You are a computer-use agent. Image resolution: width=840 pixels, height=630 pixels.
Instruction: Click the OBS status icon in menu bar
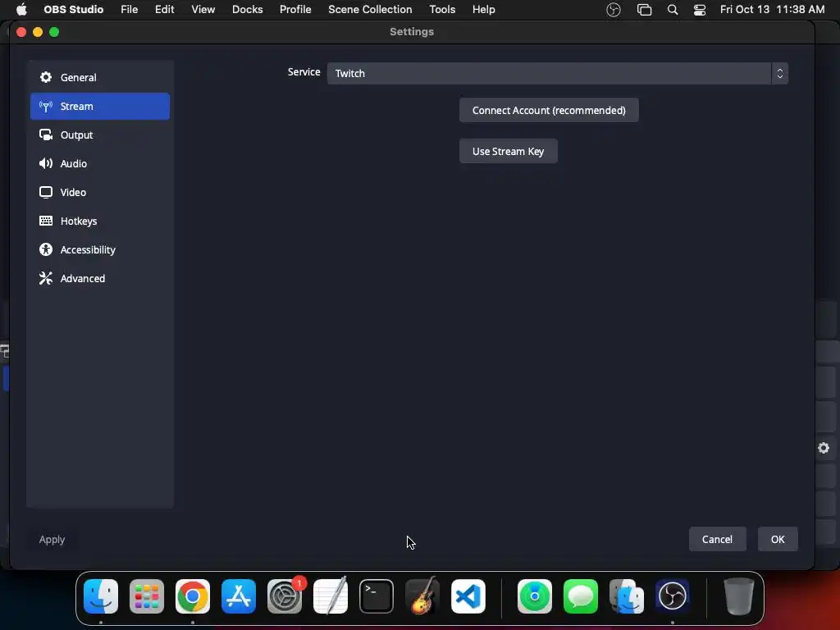[x=614, y=10]
